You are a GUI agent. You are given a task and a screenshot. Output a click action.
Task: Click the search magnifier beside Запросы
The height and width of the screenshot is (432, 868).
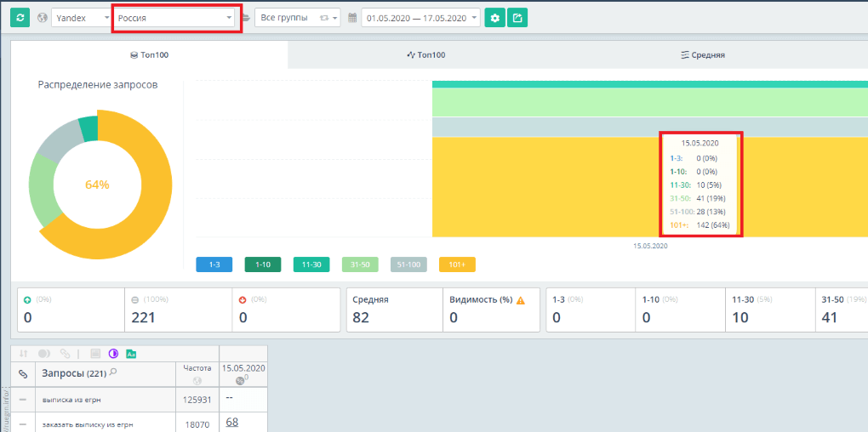113,372
